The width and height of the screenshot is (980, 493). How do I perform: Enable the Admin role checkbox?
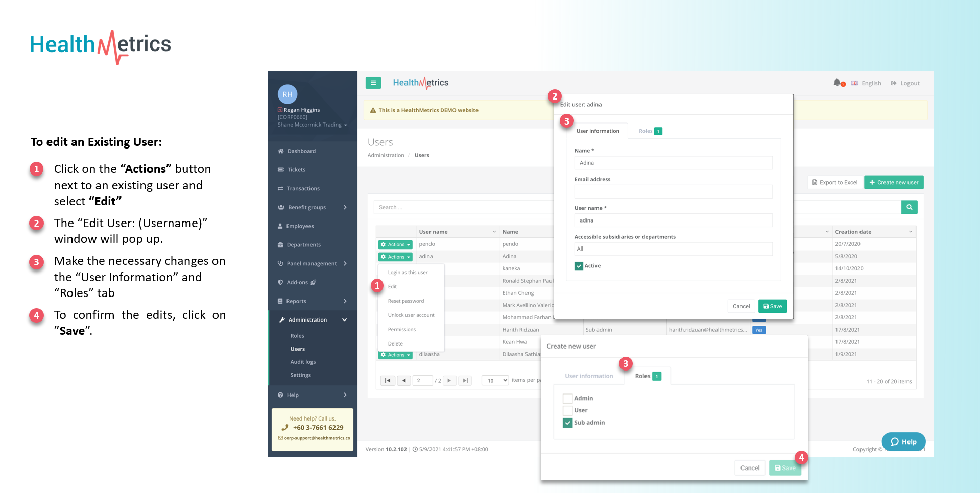pos(567,399)
